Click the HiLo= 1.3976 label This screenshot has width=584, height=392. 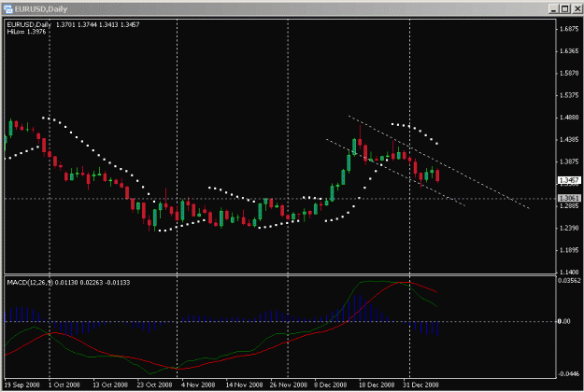click(x=26, y=32)
